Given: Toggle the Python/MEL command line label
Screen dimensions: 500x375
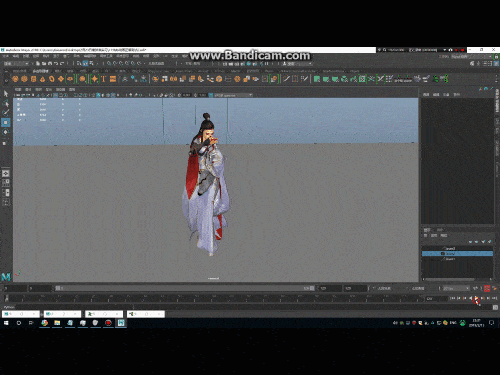Looking at the screenshot, I should pyautogui.click(x=9, y=307).
